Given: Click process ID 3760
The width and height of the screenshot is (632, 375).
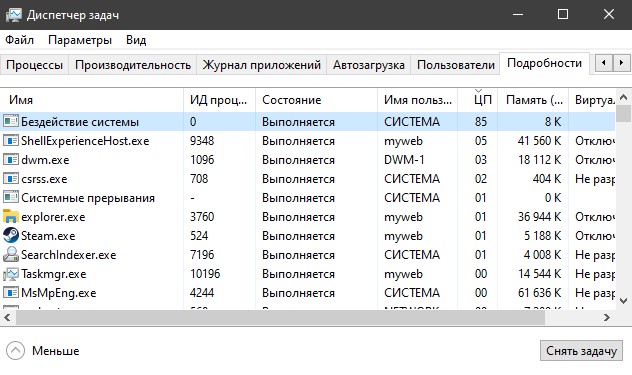Looking at the screenshot, I should tap(202, 217).
